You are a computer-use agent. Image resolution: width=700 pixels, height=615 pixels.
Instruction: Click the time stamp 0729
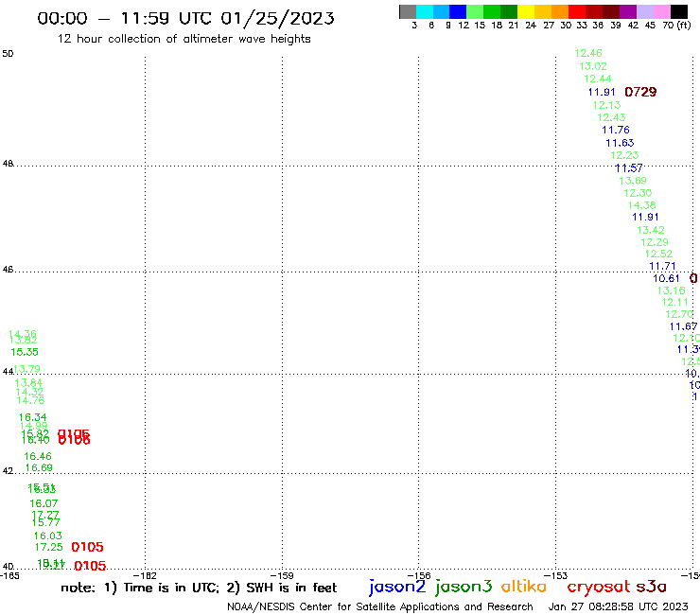tap(640, 92)
